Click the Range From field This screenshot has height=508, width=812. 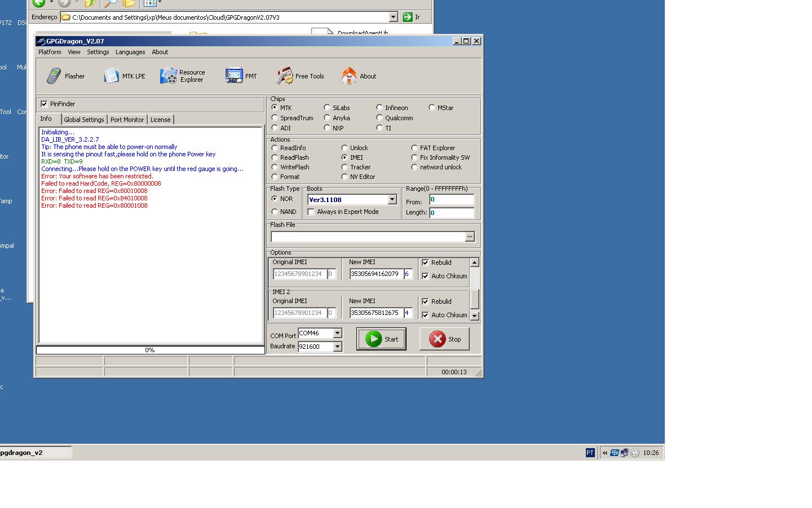[x=452, y=199]
